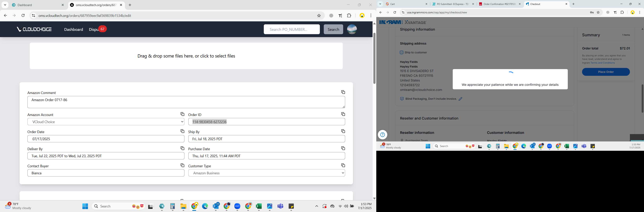The height and width of the screenshot is (212, 644).
Task: Click the Search button beside PO number
Action: click(x=333, y=29)
